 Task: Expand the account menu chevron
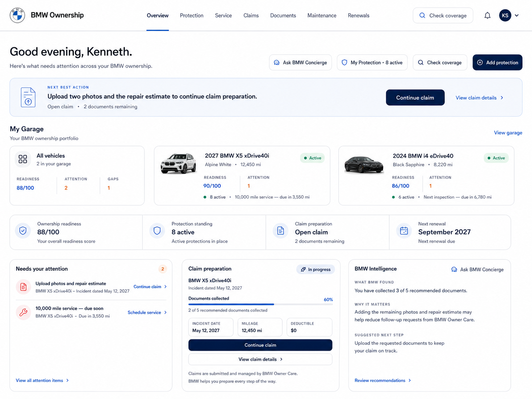point(517,15)
